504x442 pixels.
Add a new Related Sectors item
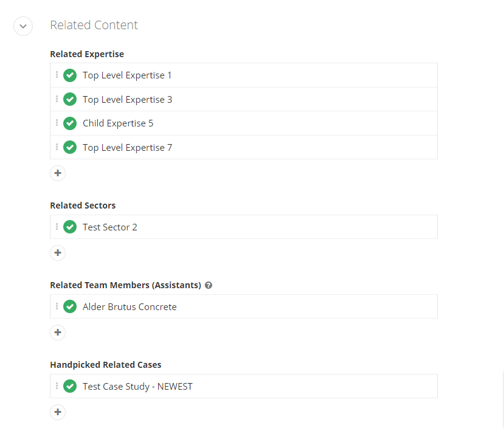58,253
